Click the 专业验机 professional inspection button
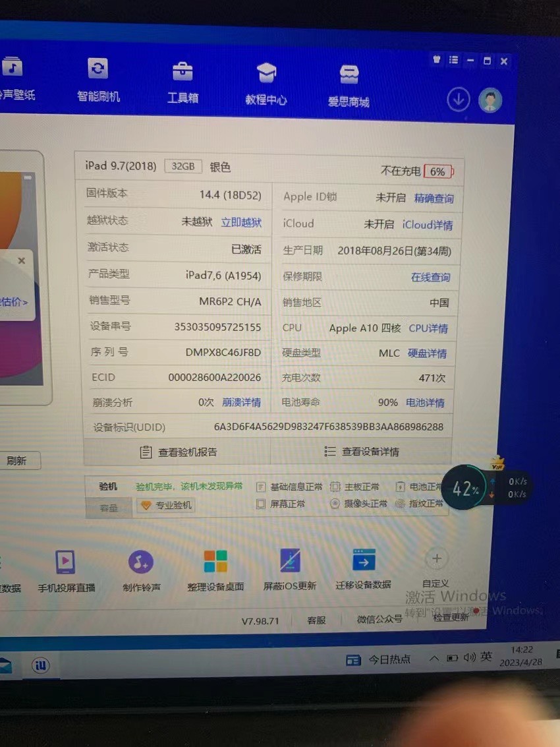 tap(166, 505)
